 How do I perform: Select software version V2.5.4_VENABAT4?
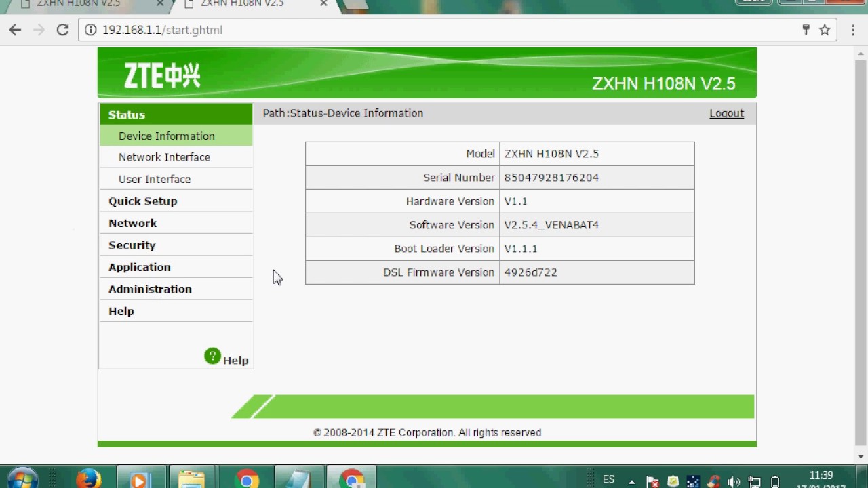pos(551,225)
